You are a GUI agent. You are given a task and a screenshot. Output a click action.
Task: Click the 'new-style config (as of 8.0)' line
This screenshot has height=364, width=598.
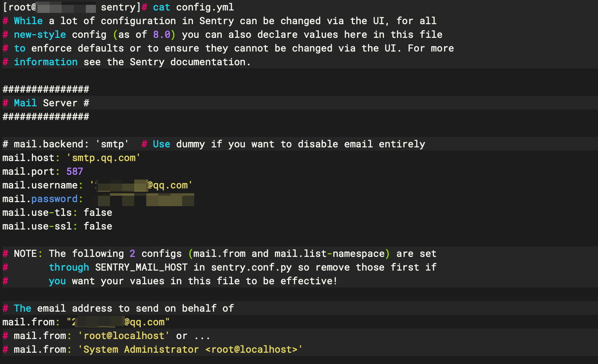tap(222, 35)
